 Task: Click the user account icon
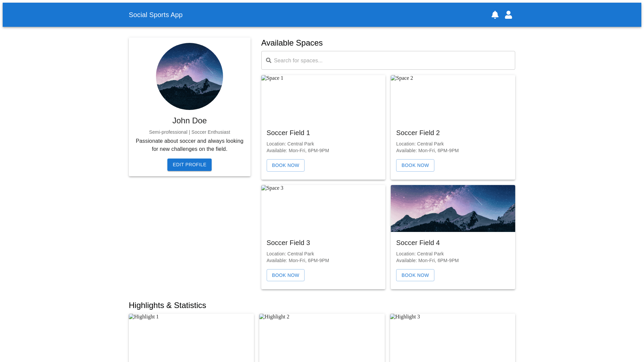(x=508, y=15)
